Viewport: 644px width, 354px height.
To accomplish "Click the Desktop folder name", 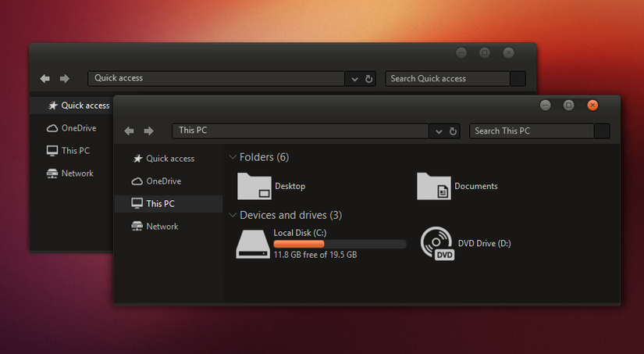I will coord(290,186).
